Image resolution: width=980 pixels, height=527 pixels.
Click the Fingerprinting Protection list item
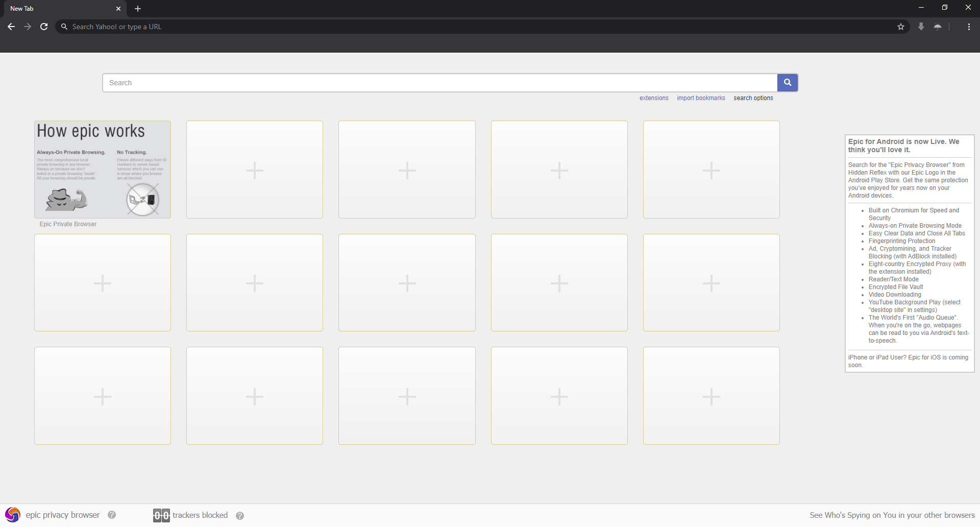pos(902,241)
